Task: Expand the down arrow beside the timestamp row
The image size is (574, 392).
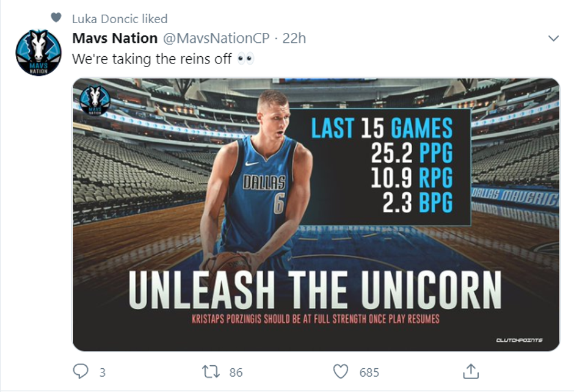Action: 553,38
